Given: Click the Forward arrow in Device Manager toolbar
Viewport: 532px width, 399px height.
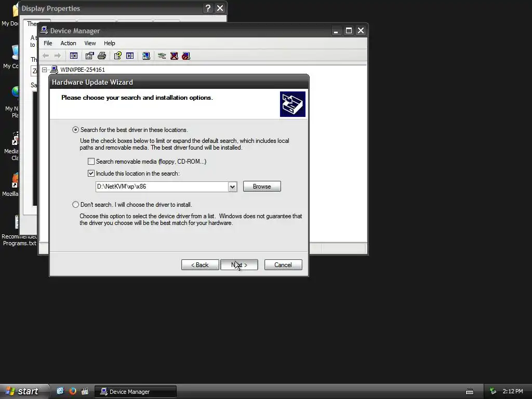Looking at the screenshot, I should pos(58,56).
